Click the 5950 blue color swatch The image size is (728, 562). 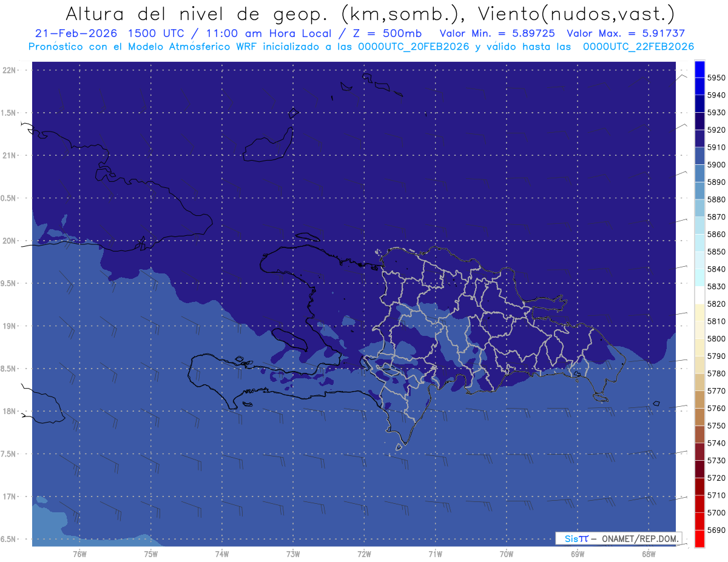click(699, 69)
